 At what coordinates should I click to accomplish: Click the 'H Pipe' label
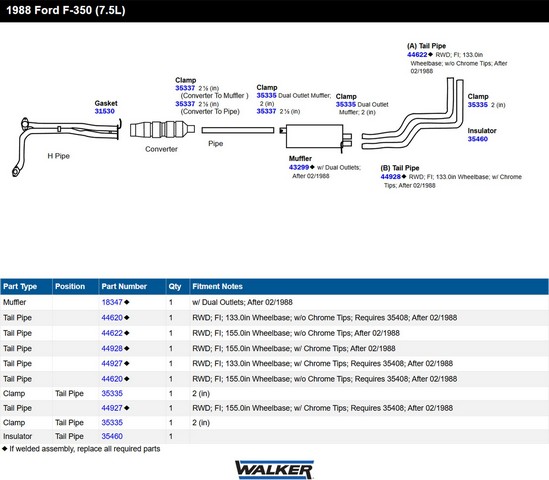58,156
